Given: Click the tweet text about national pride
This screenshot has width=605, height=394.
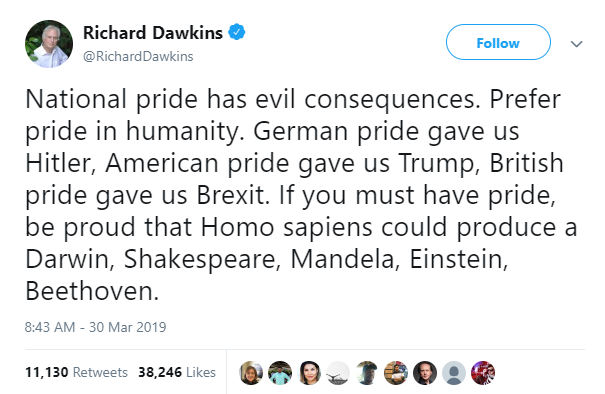Looking at the screenshot, I should (x=301, y=195).
